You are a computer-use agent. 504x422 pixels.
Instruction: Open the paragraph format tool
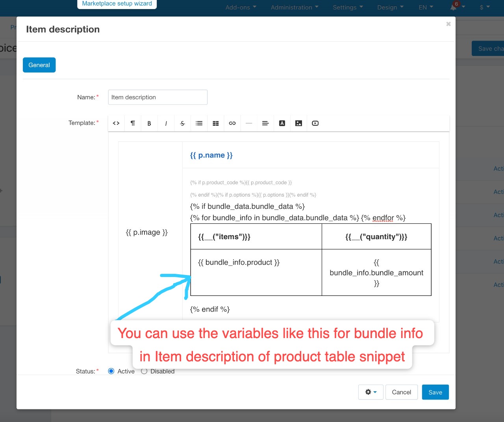(133, 123)
